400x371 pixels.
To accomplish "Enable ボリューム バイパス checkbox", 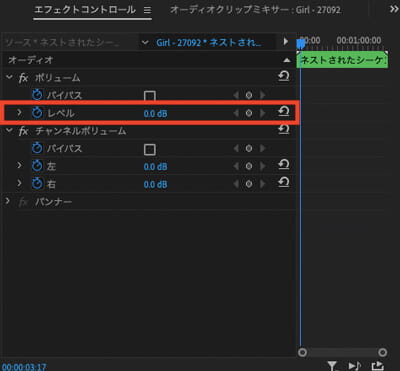I will [150, 96].
